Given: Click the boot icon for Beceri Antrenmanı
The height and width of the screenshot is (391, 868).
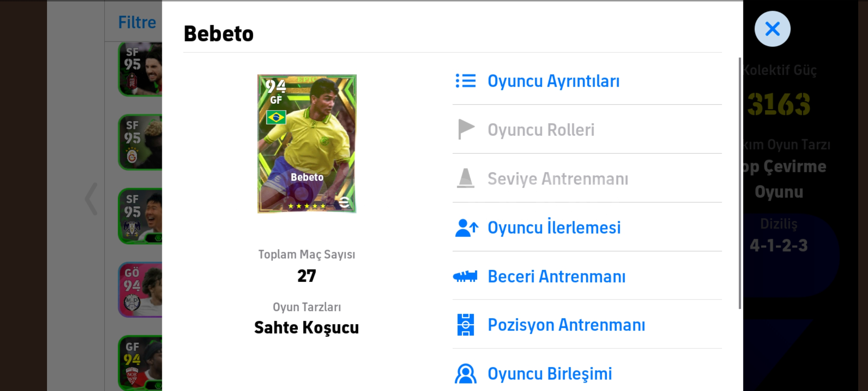Looking at the screenshot, I should [x=465, y=277].
